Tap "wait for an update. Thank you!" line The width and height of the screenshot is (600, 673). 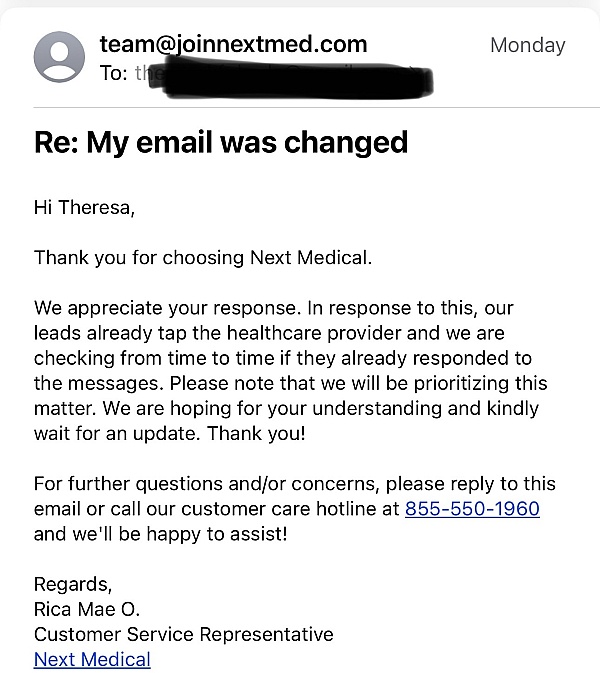coord(167,434)
